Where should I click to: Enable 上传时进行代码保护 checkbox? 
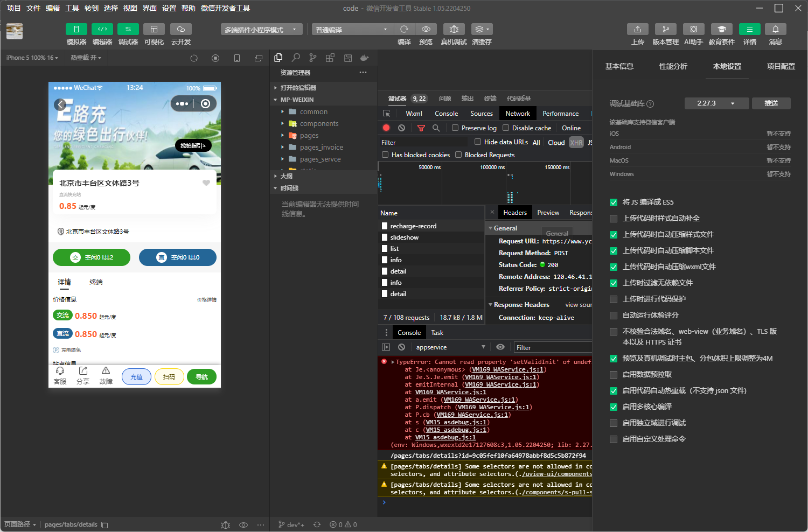point(614,299)
